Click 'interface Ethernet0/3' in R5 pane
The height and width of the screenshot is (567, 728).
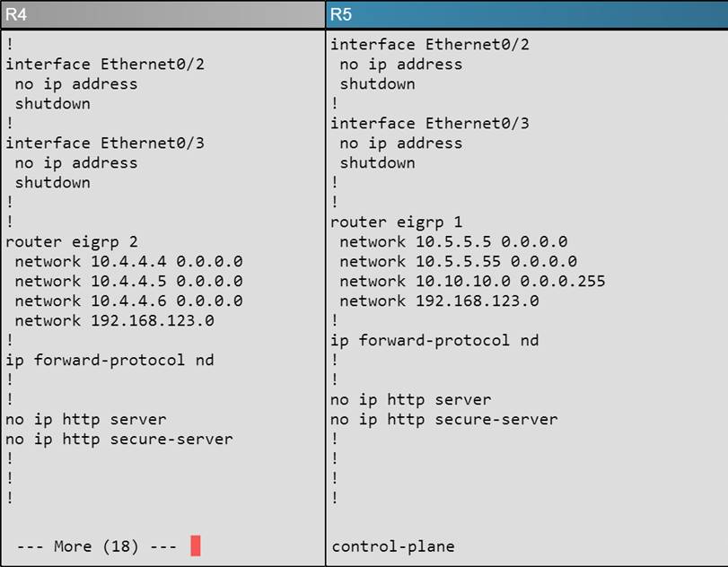[x=429, y=123]
